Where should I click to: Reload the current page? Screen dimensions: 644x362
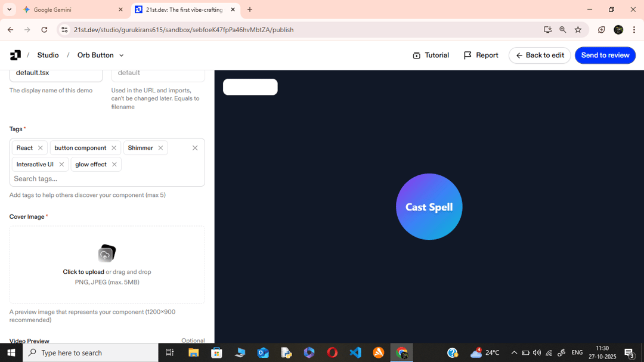tap(44, 30)
